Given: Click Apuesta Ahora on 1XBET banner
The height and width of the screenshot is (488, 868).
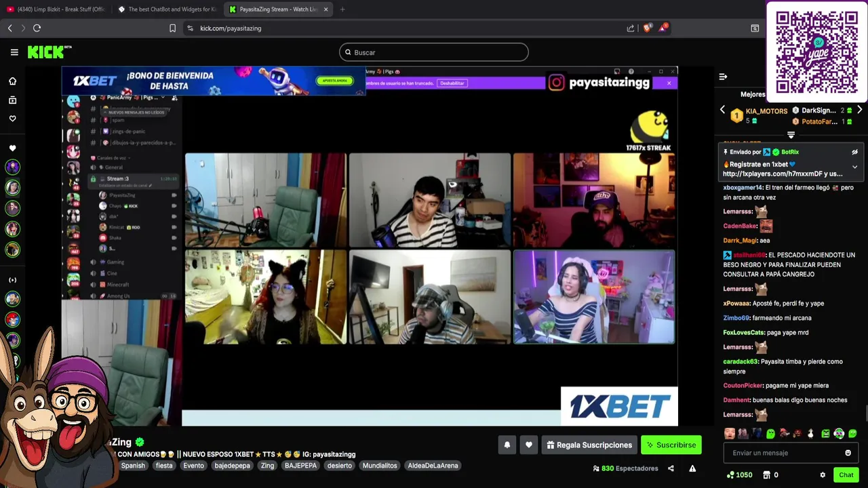Looking at the screenshot, I should tap(335, 81).
